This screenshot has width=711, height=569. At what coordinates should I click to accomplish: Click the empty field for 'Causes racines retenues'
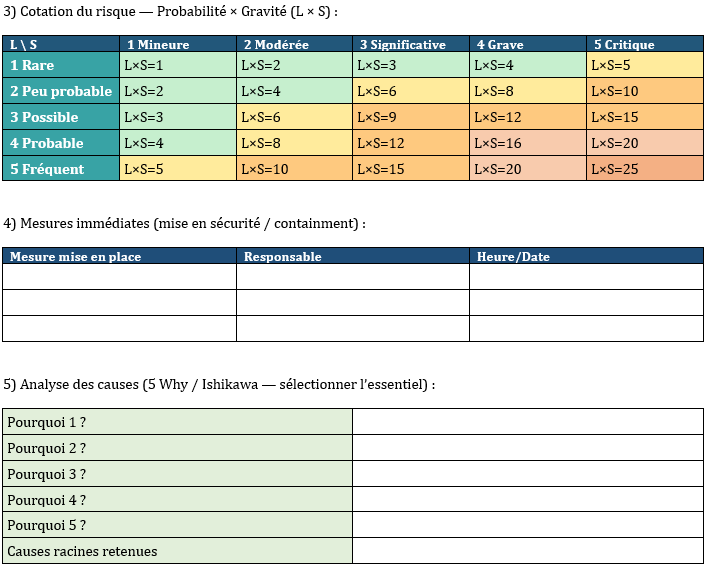(527, 551)
